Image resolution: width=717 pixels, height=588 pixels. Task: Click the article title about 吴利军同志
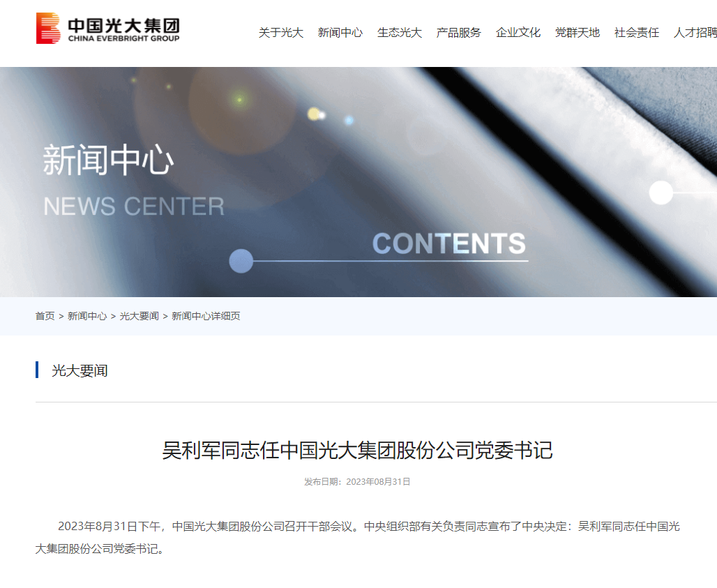[x=357, y=450]
